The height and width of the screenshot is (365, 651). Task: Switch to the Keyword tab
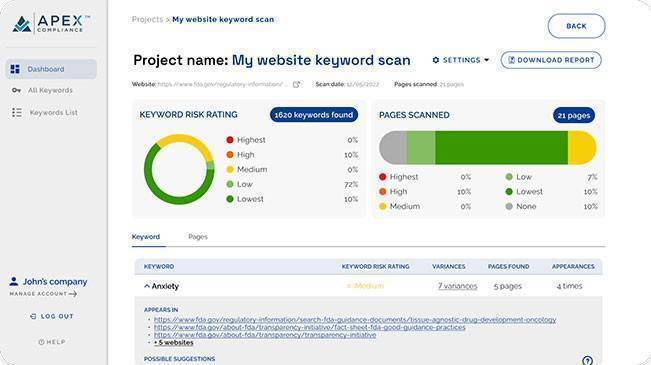tap(146, 237)
